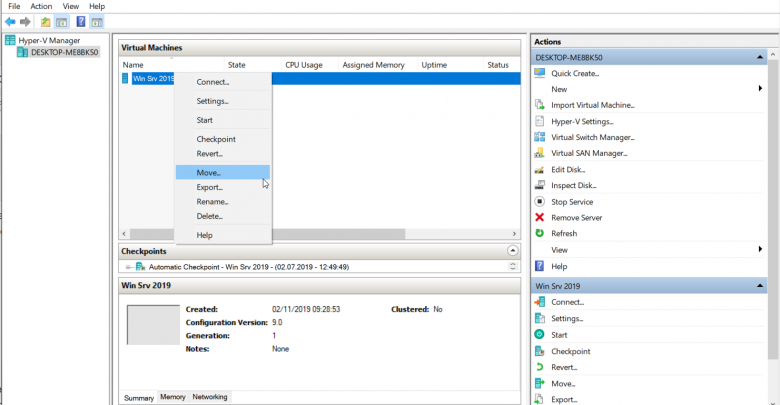Screen dimensions: 780x405
Task: Click the Edit Disk icon
Action: [x=539, y=169]
